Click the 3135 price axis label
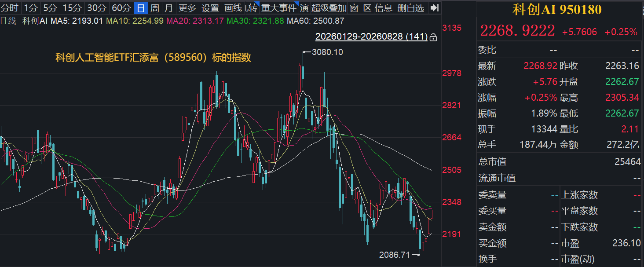Screen dimensions: 644x267 click(x=452, y=28)
